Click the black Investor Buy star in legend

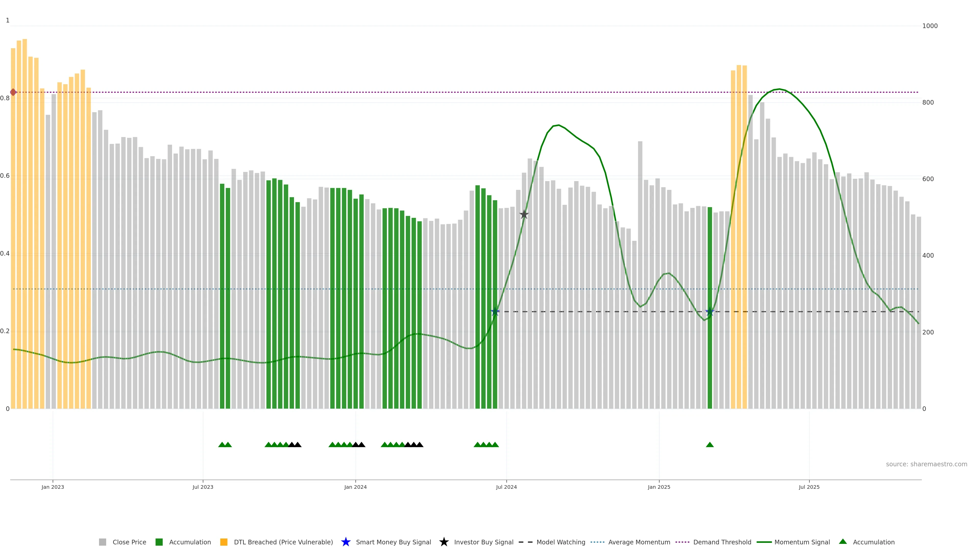pos(444,542)
